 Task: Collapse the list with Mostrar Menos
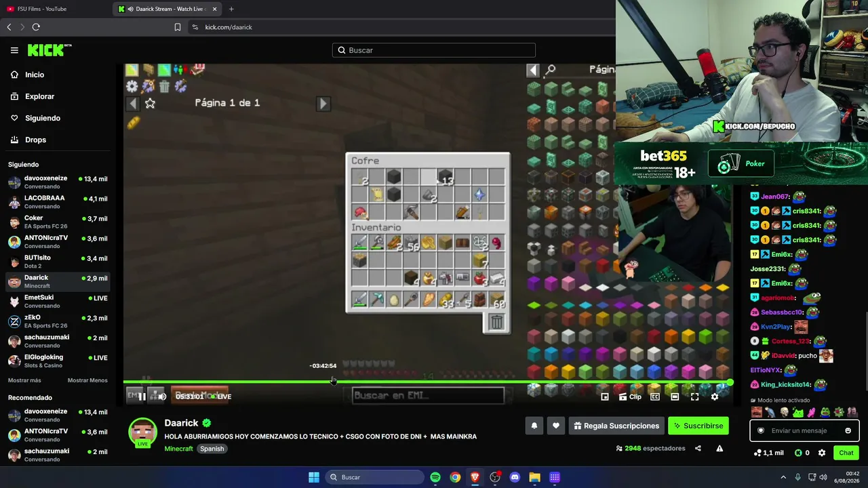click(87, 380)
